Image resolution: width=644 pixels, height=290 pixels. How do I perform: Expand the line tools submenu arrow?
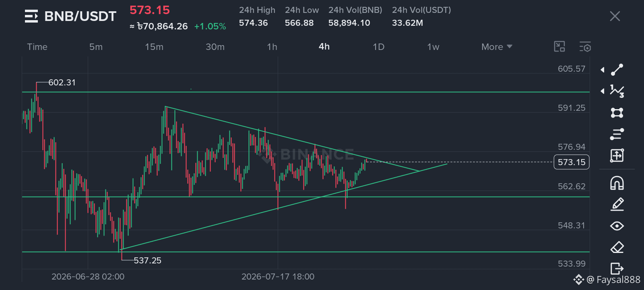coord(603,70)
